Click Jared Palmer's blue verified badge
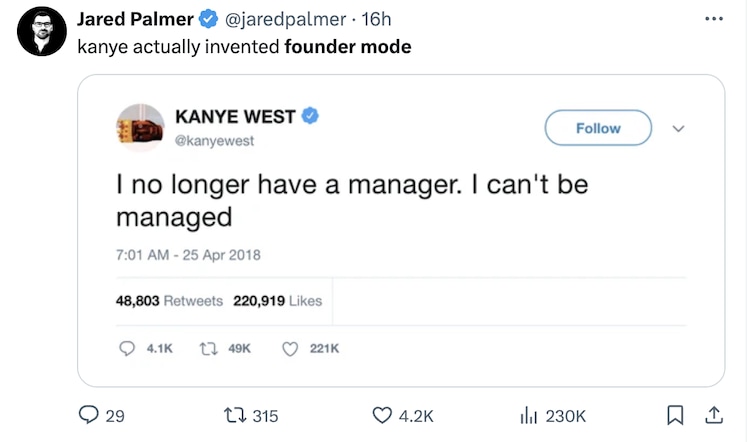 tap(208, 19)
